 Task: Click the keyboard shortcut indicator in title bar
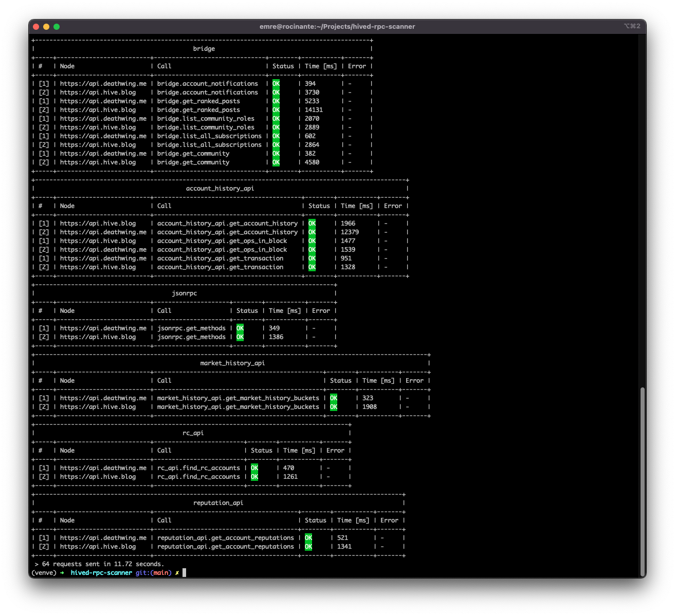[x=632, y=26]
